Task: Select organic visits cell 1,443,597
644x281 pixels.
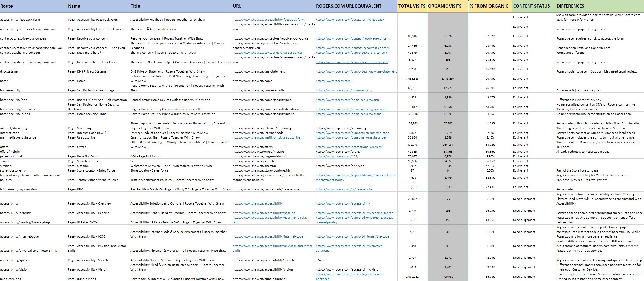Action: pyautogui.click(x=448, y=79)
